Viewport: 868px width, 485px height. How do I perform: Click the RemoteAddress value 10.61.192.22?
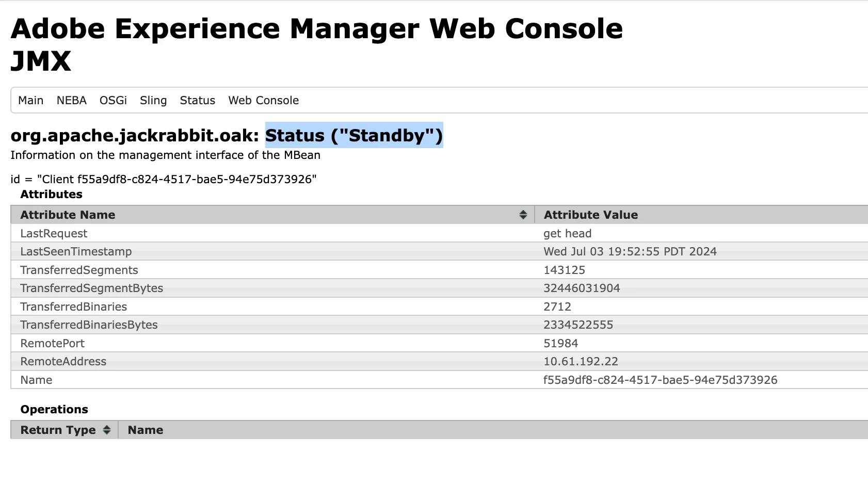[x=581, y=361]
